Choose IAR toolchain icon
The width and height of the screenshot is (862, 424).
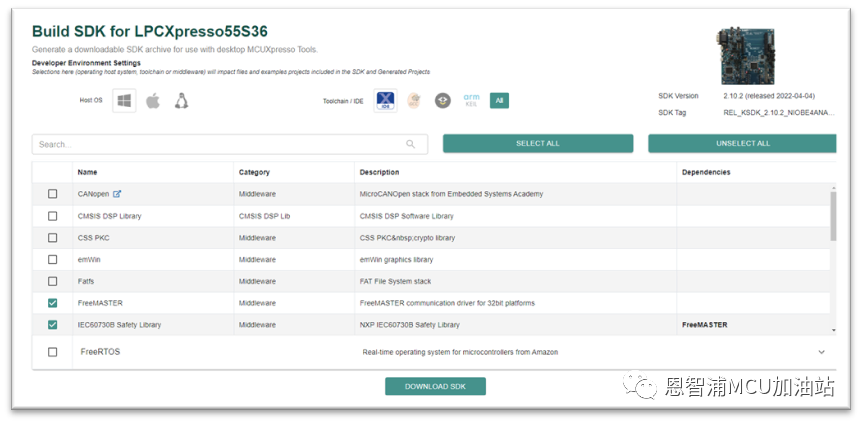click(443, 101)
